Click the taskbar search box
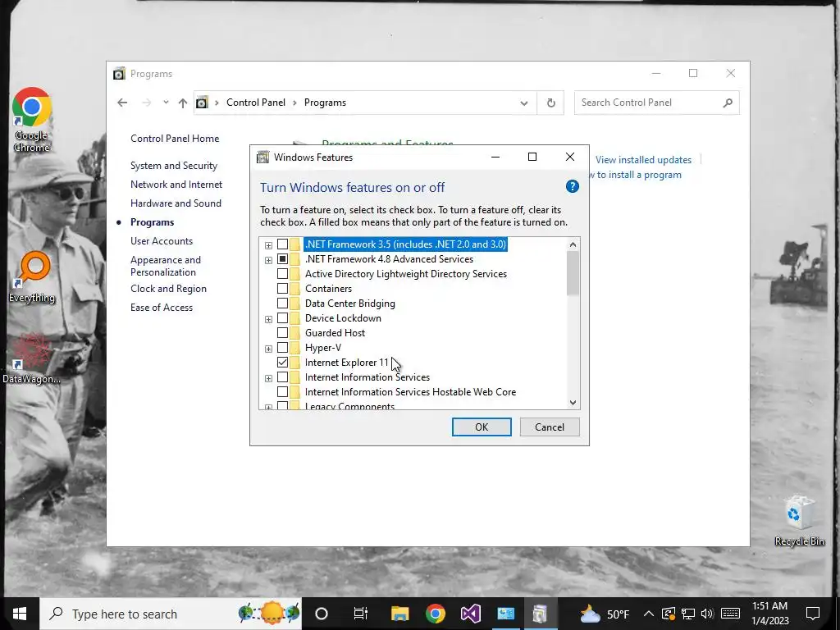The height and width of the screenshot is (630, 840). coord(171,614)
